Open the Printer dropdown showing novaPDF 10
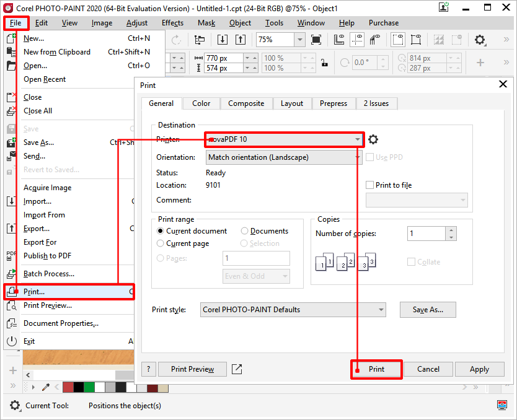This screenshot has width=517, height=420. [284, 139]
